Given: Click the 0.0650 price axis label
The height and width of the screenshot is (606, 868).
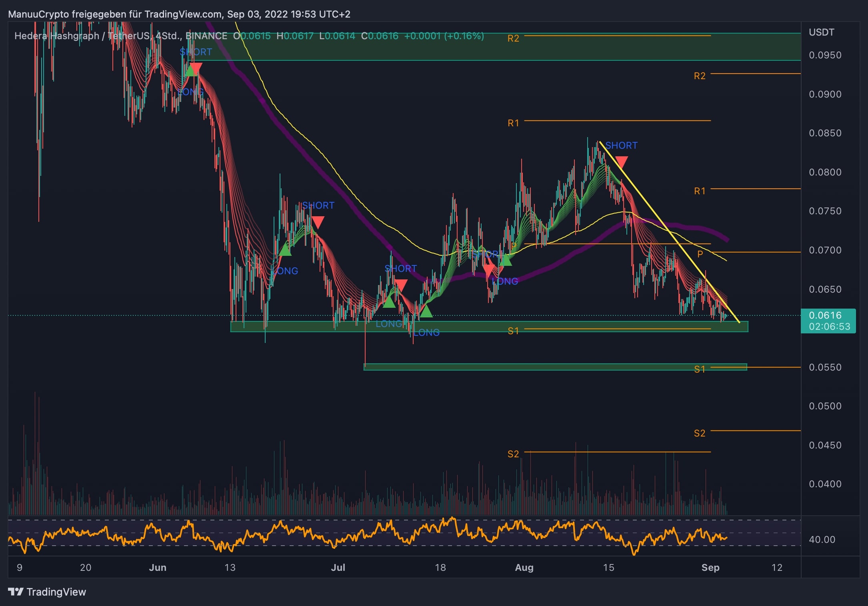Looking at the screenshot, I should [x=825, y=289].
